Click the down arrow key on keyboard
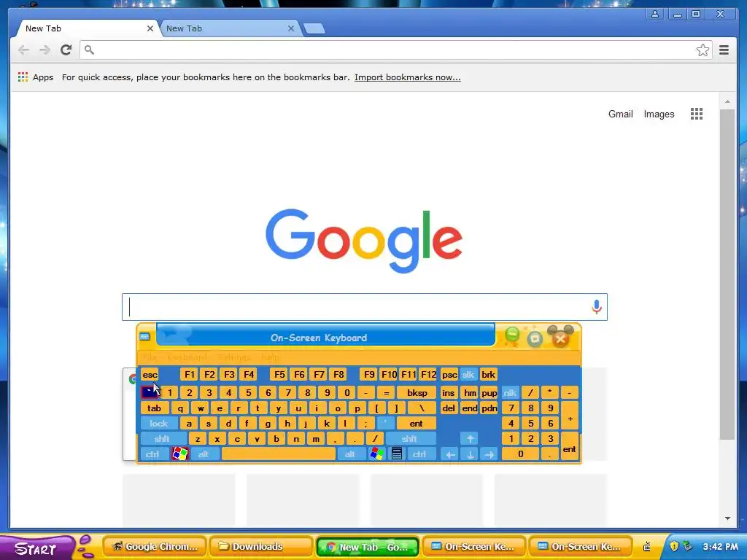 point(470,454)
